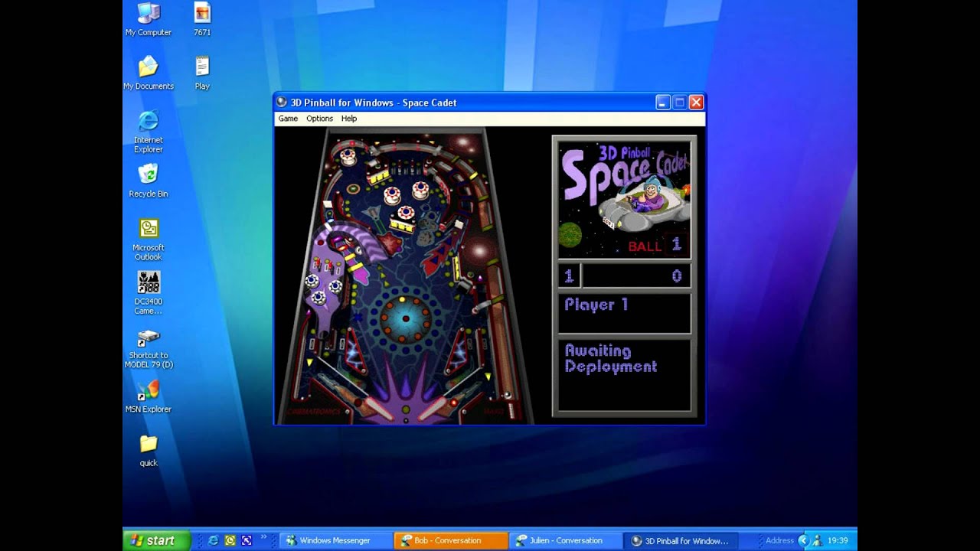
Task: Select the 7671 file icon on desktop
Action: [x=202, y=20]
